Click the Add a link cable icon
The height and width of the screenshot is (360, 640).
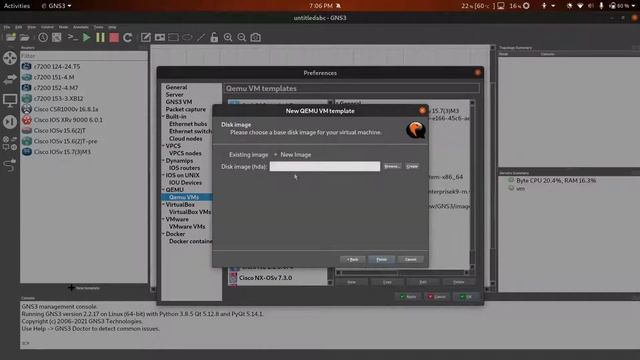(x=10, y=165)
